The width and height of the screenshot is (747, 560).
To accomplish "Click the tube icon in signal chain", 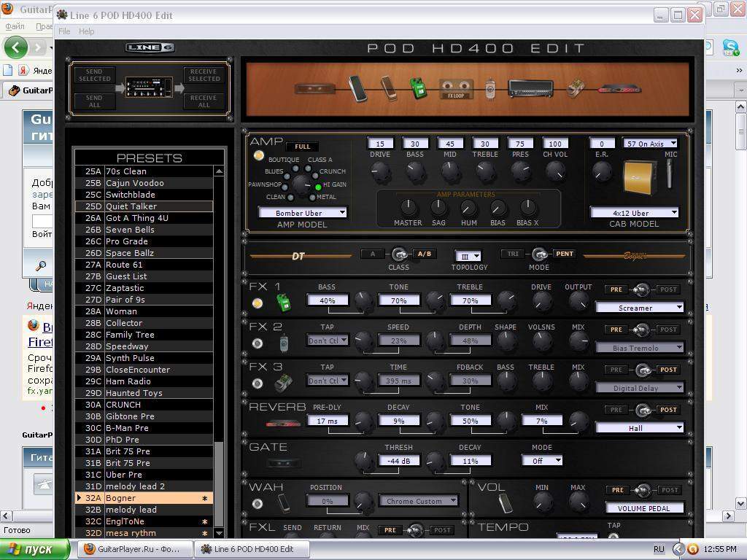I will tap(491, 90).
